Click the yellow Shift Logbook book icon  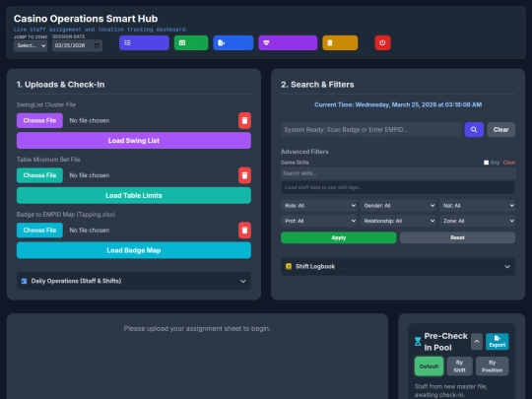point(289,266)
